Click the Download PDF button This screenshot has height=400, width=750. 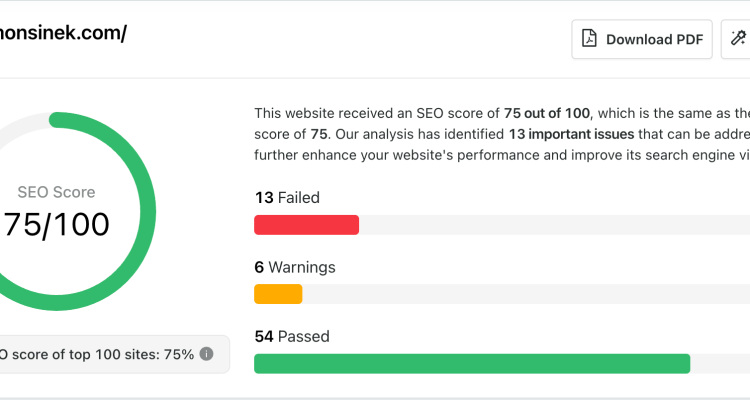click(x=642, y=39)
